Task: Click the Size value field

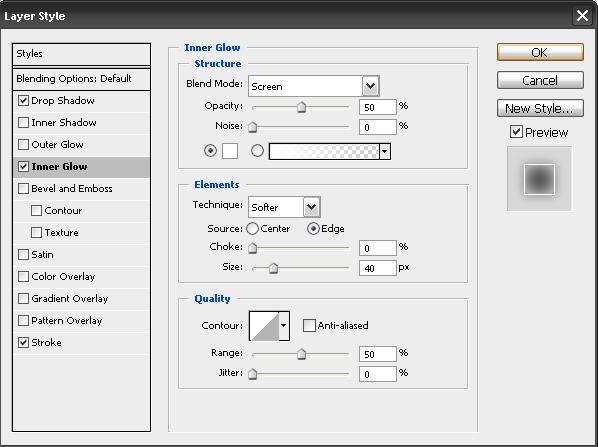Action: 378,268
